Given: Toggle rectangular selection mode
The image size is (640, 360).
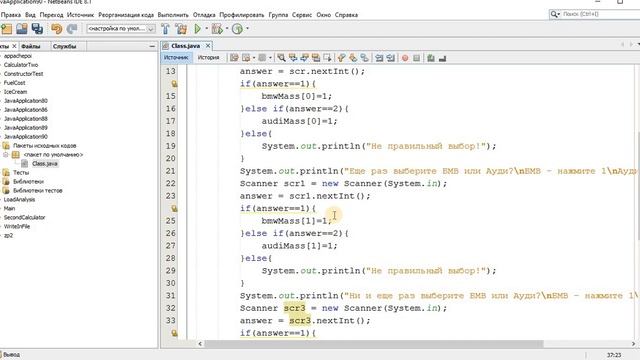Looking at the screenshot, I should (x=327, y=58).
